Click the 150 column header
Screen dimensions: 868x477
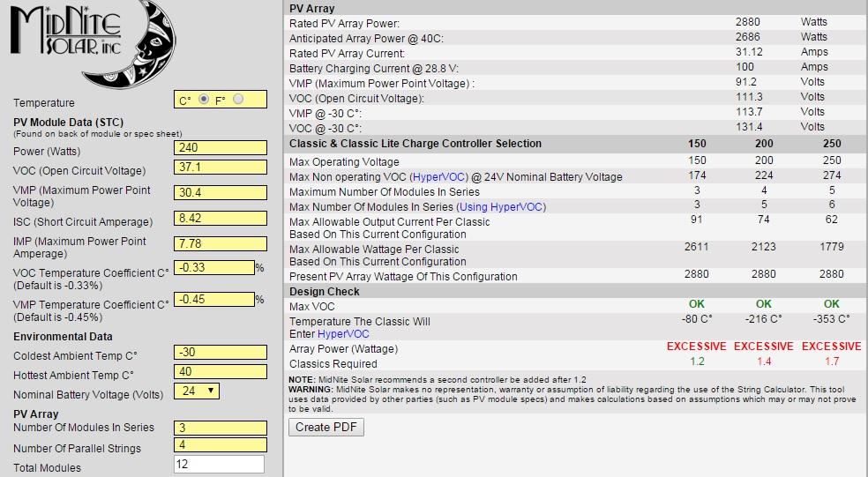[697, 144]
